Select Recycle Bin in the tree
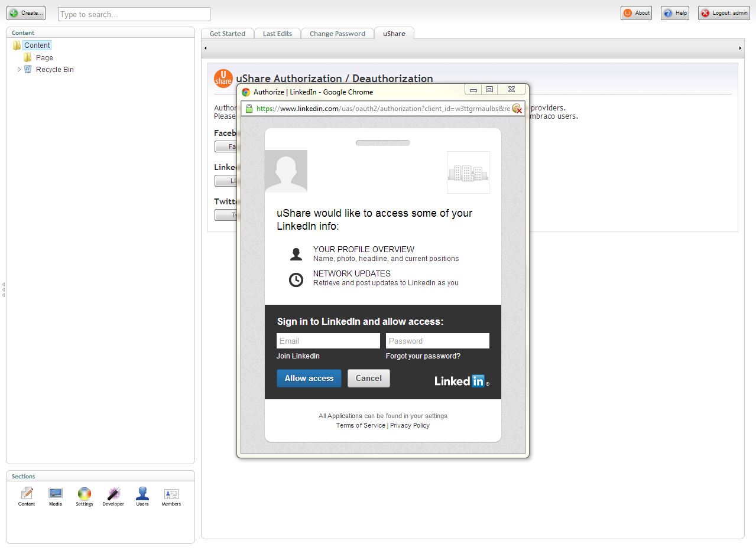The width and height of the screenshot is (756, 554). point(55,70)
